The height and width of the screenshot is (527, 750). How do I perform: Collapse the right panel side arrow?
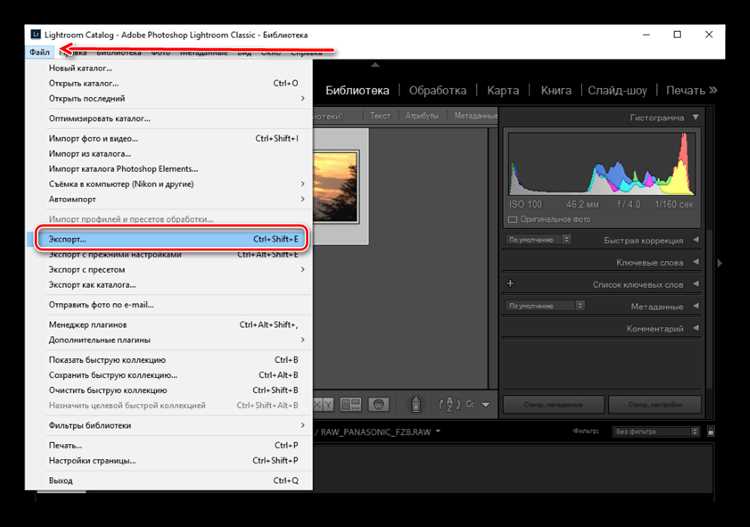pos(719,263)
